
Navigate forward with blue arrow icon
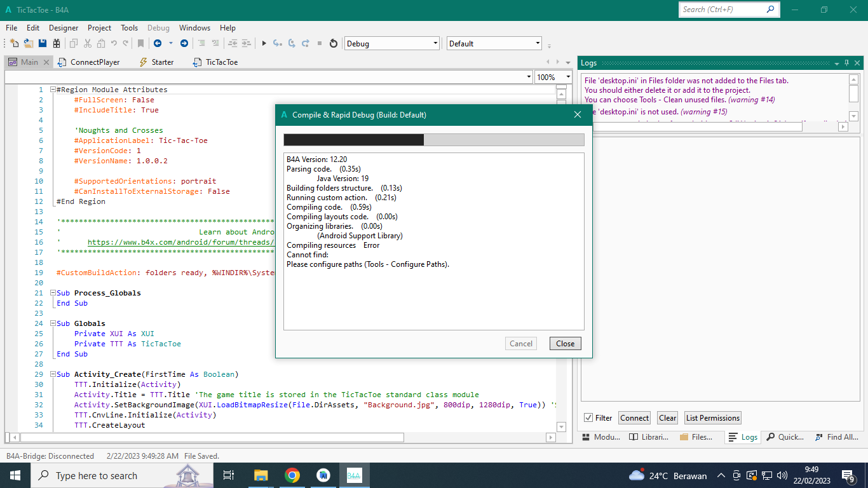(184, 43)
